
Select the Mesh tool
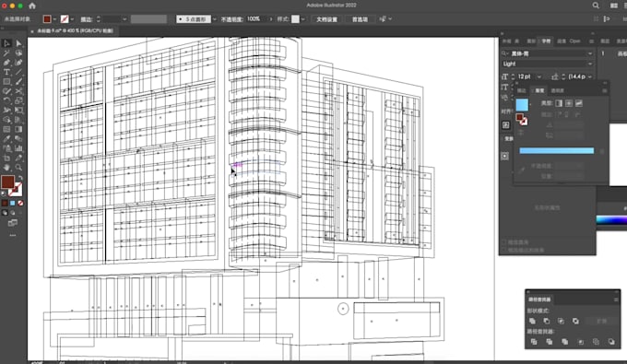point(6,129)
